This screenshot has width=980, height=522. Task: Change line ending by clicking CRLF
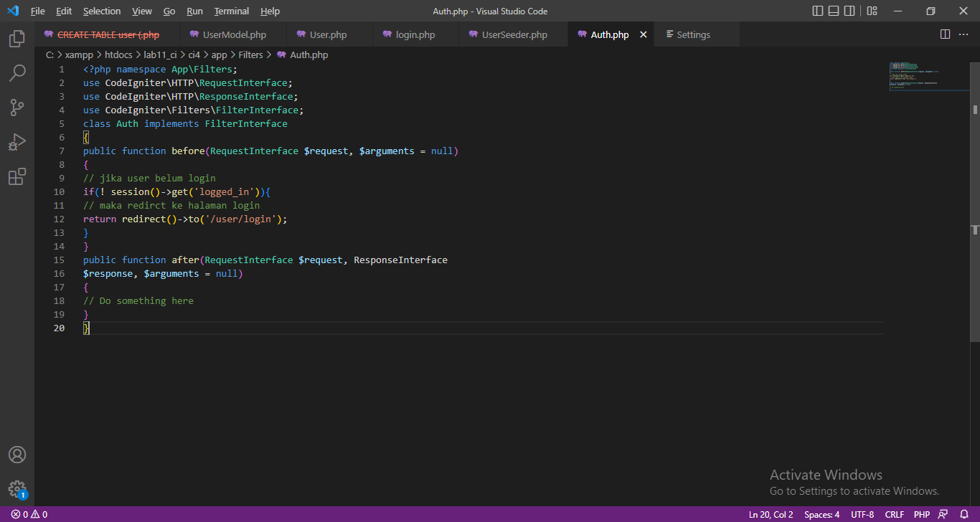click(894, 514)
